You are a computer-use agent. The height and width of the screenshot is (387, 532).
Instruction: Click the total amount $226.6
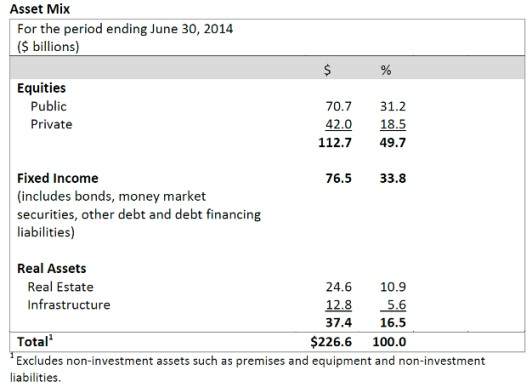pos(331,342)
